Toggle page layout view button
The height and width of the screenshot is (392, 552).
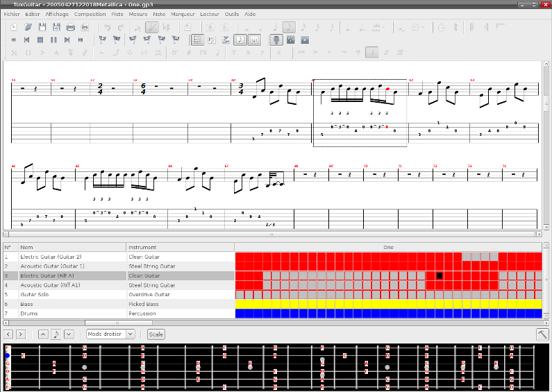coord(197,40)
